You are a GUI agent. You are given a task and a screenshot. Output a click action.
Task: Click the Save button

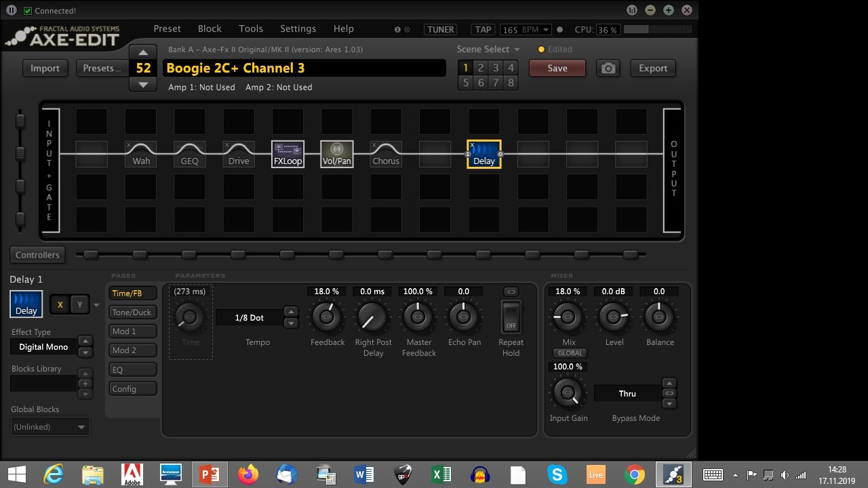click(x=557, y=68)
